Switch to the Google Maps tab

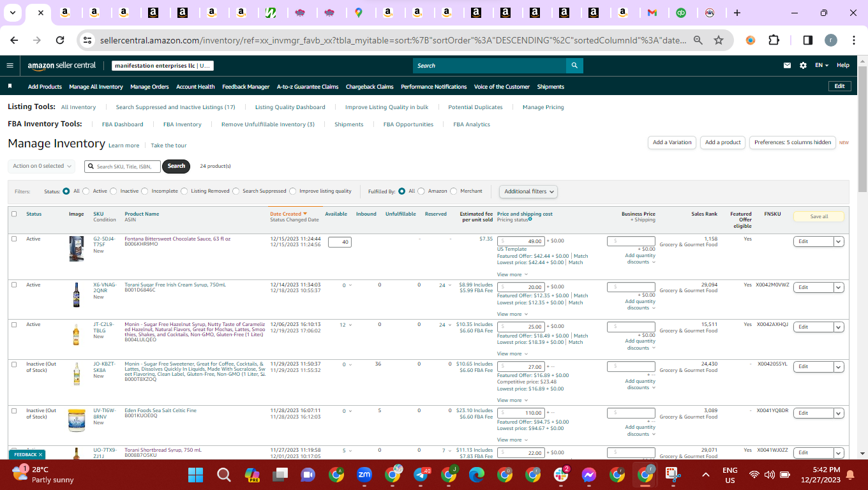click(x=358, y=13)
